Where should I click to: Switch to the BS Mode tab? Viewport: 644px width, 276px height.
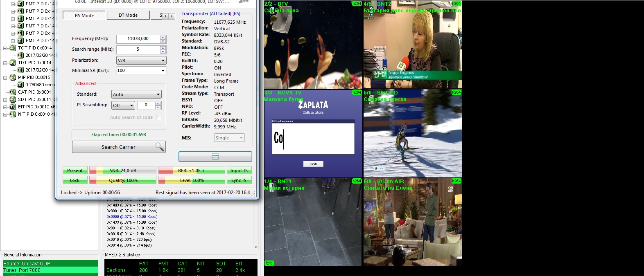tap(84, 16)
